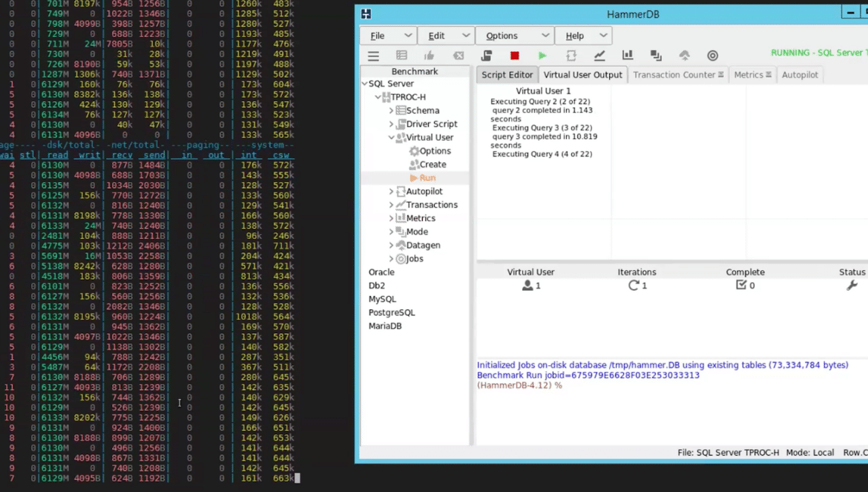Click the datagen upload icon
This screenshot has width=868, height=492.
(x=685, y=56)
